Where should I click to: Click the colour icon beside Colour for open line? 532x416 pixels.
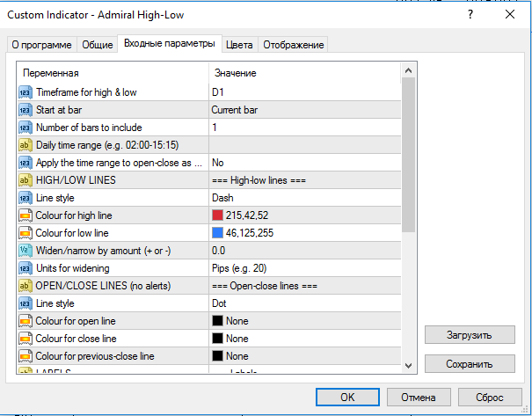point(26,321)
